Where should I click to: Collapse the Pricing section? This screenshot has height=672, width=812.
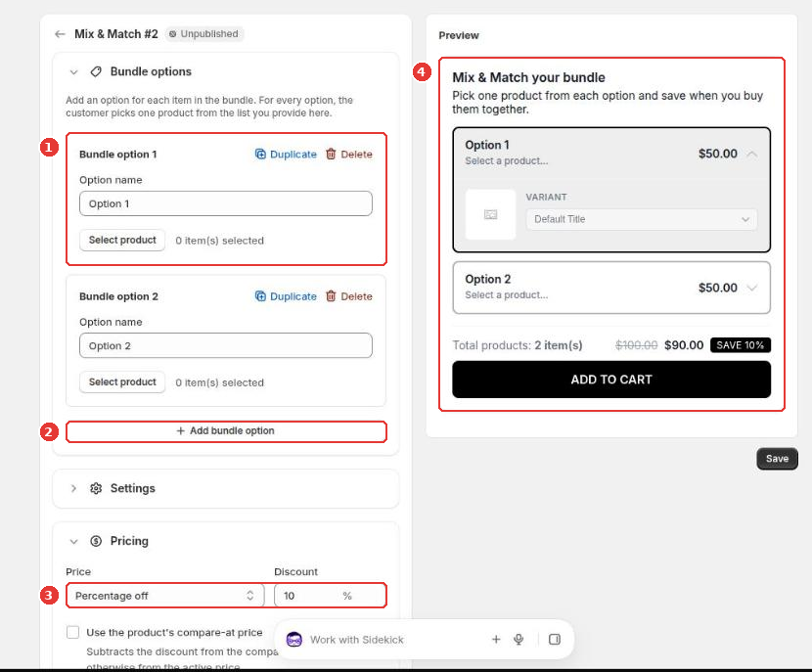tap(73, 541)
